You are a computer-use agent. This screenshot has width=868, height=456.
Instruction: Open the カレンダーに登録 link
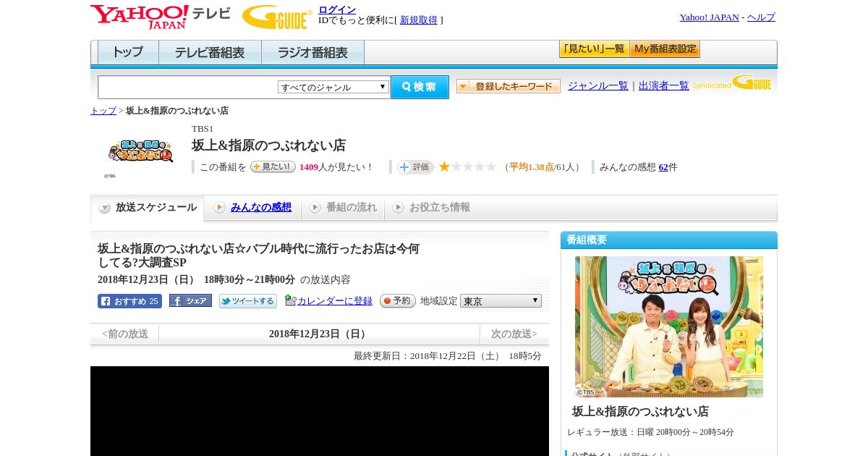tap(334, 300)
